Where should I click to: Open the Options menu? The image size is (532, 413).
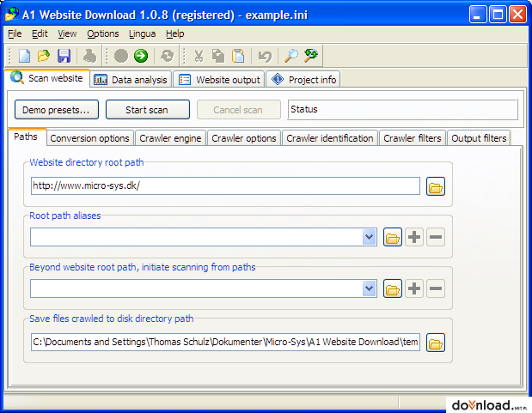(103, 33)
